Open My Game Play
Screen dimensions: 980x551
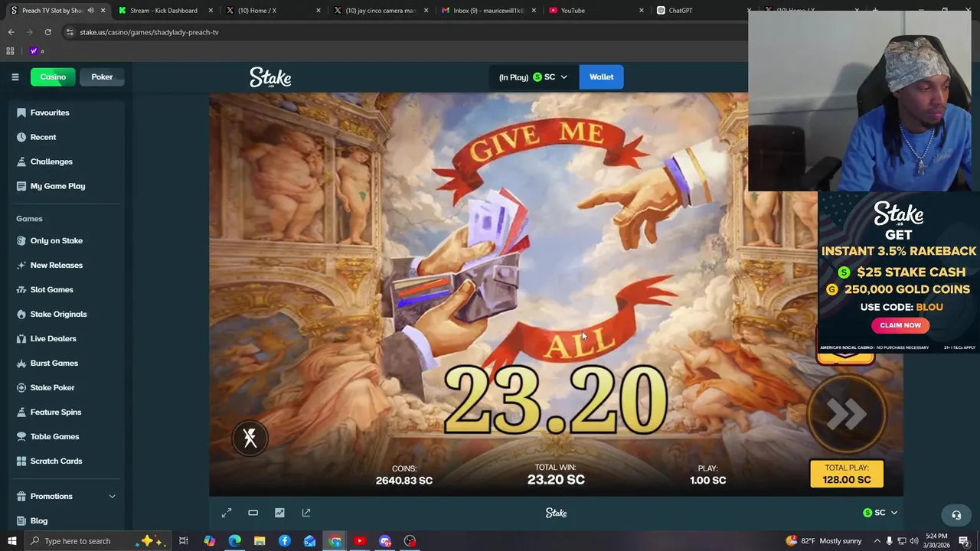[x=57, y=186]
